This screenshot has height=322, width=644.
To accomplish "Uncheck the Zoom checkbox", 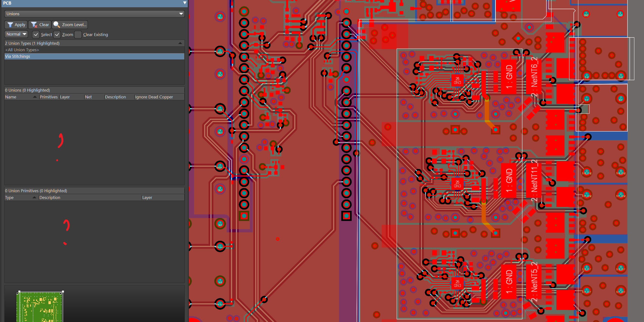I will [x=57, y=34].
